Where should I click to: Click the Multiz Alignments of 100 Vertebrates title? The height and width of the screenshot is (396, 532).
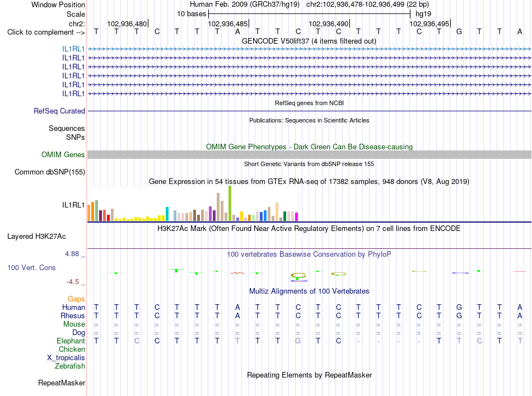tap(309, 291)
